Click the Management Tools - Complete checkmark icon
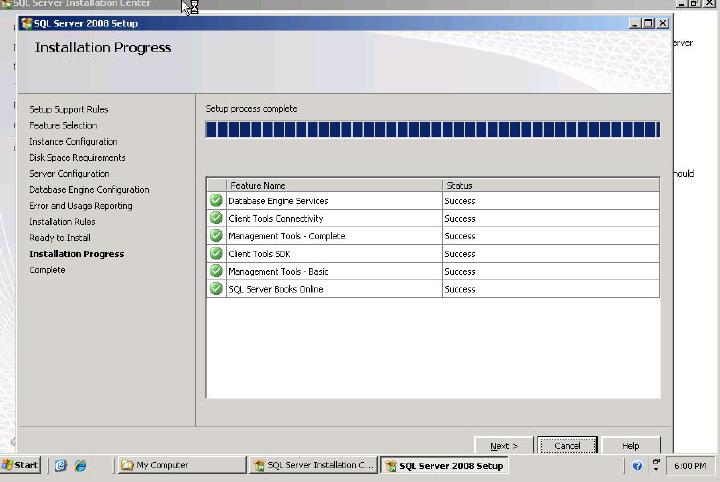 point(216,235)
